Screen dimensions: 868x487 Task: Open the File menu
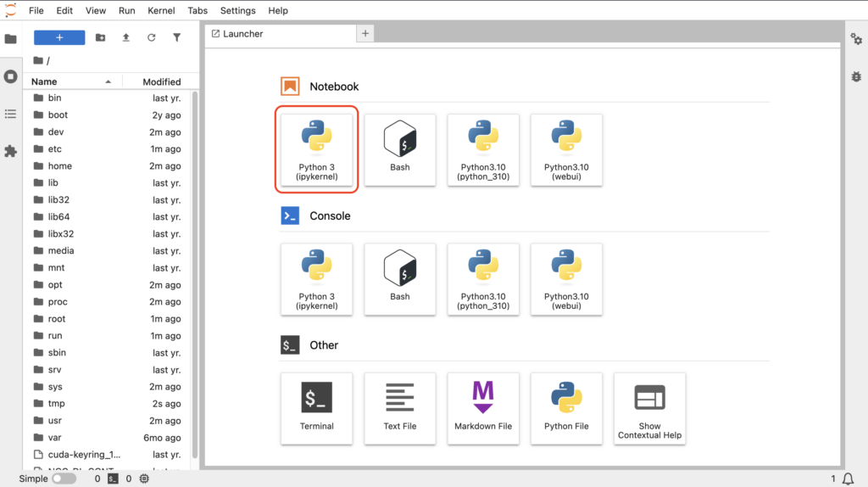click(x=36, y=10)
